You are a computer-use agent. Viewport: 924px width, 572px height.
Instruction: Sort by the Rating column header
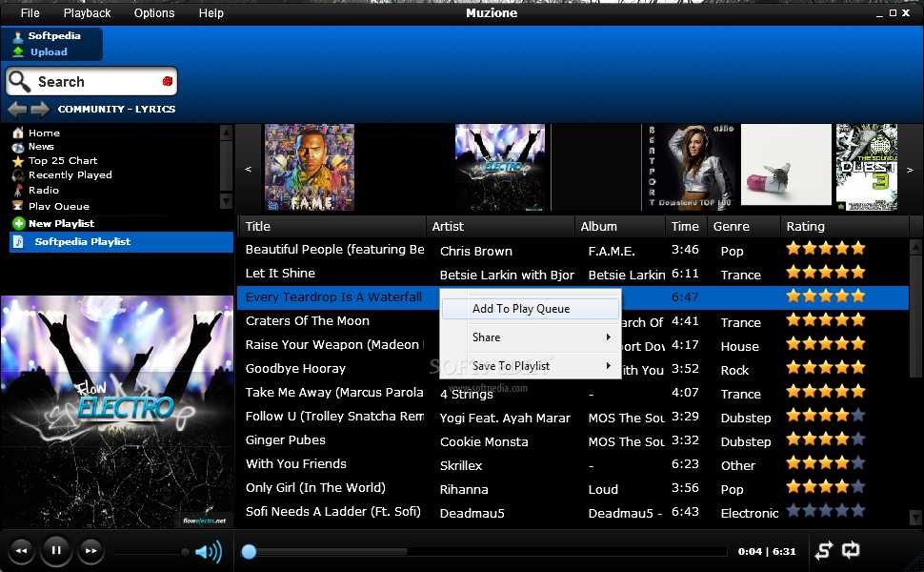(844, 227)
